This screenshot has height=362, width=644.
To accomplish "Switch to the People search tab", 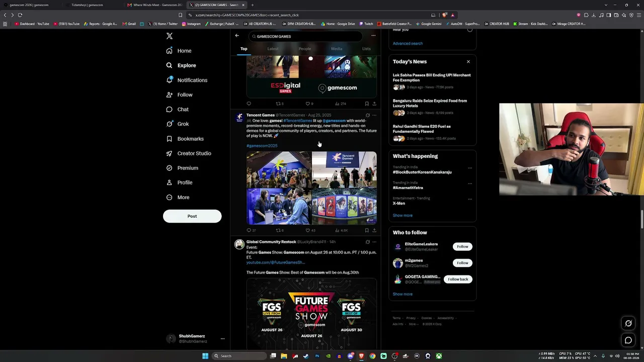I will tap(304, 49).
